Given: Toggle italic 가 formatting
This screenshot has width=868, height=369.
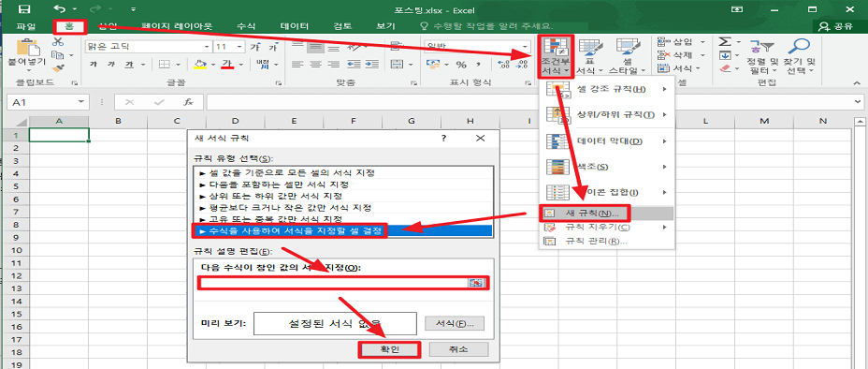Looking at the screenshot, I should 111,65.
